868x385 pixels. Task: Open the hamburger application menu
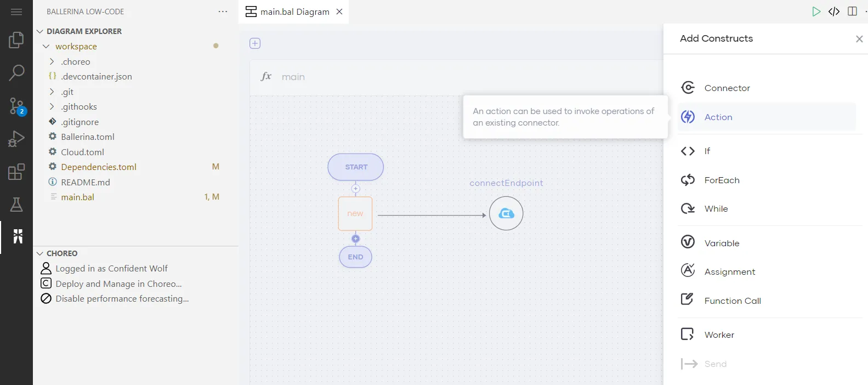click(16, 12)
